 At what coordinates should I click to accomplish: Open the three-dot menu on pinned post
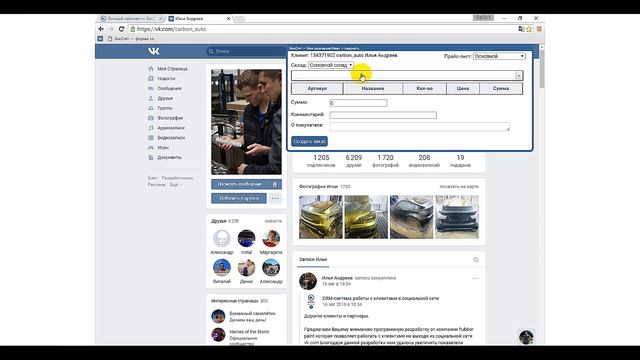pos(475,278)
